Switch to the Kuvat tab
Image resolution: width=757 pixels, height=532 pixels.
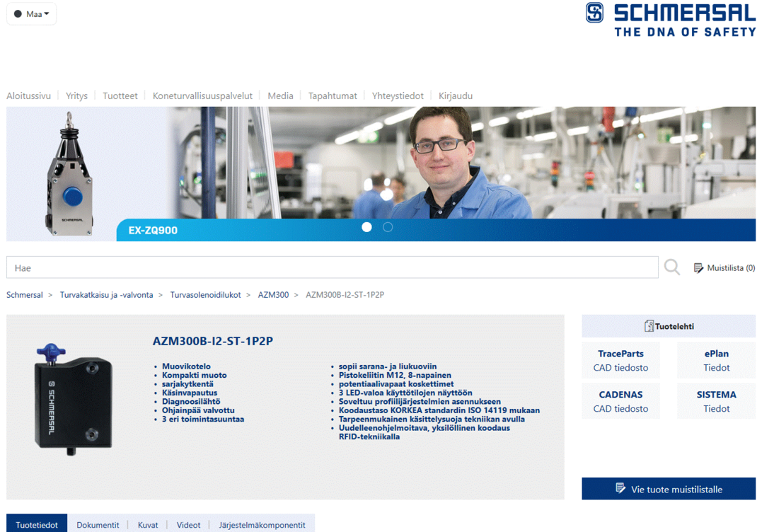pos(148,525)
